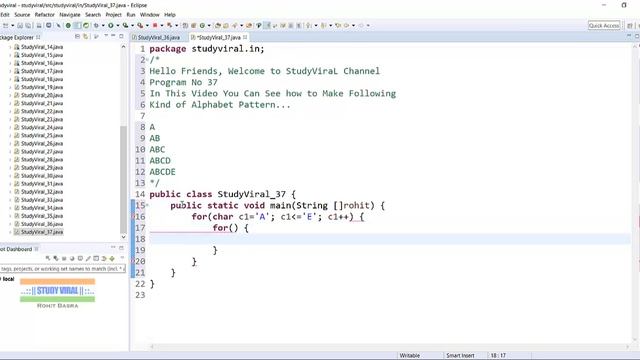The width and height of the screenshot is (640, 360).
Task: Maximize the Boot Dashboard panel
Action: pyautogui.click(x=121, y=248)
